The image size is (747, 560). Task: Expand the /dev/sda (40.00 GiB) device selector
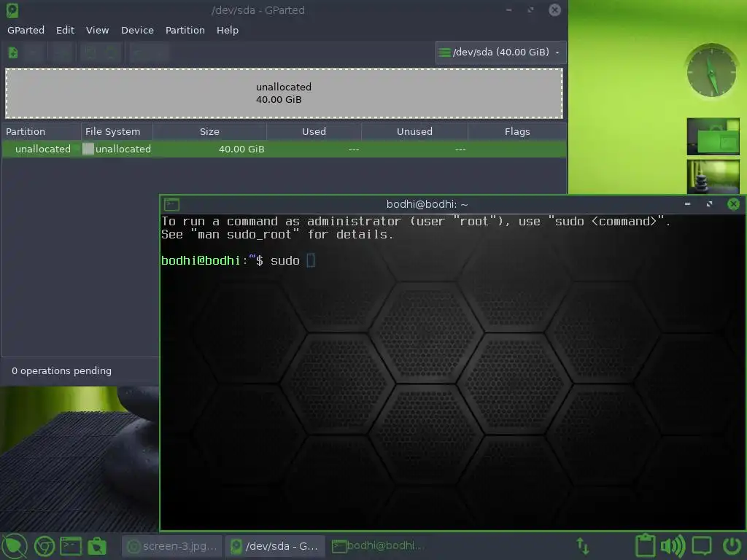500,52
